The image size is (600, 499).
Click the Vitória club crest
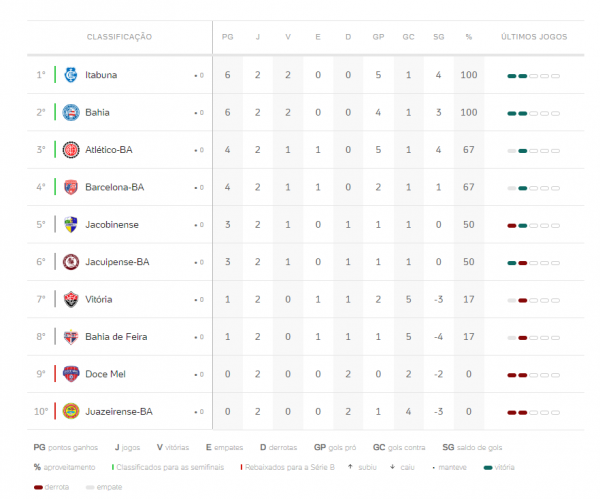click(71, 299)
